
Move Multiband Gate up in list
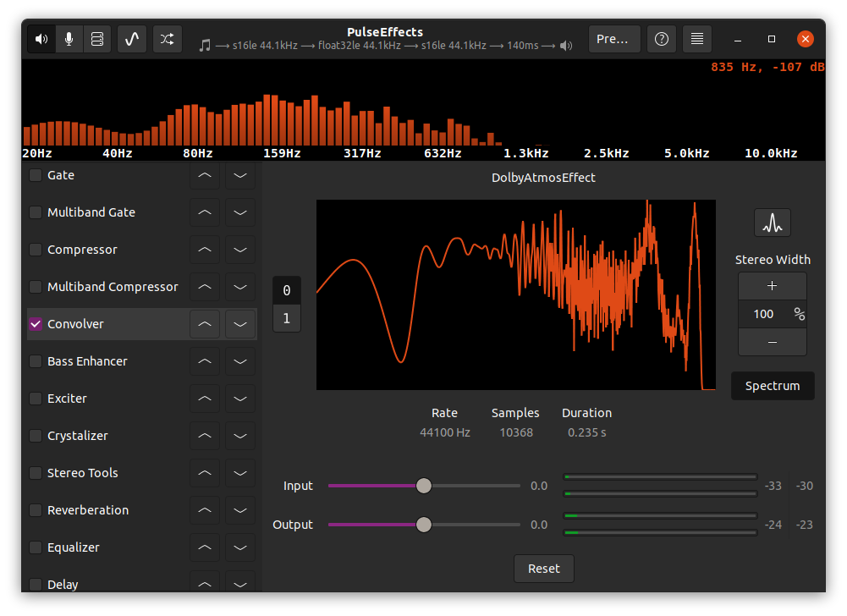tap(205, 212)
